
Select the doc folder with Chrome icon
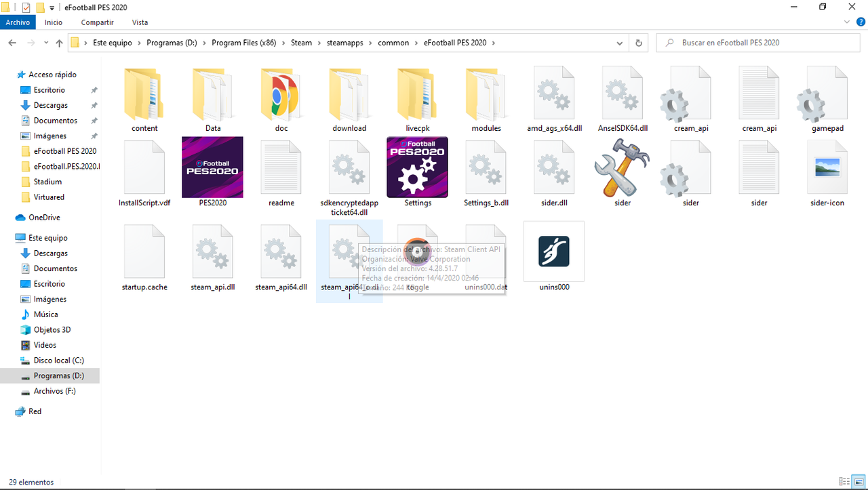pyautogui.click(x=281, y=100)
